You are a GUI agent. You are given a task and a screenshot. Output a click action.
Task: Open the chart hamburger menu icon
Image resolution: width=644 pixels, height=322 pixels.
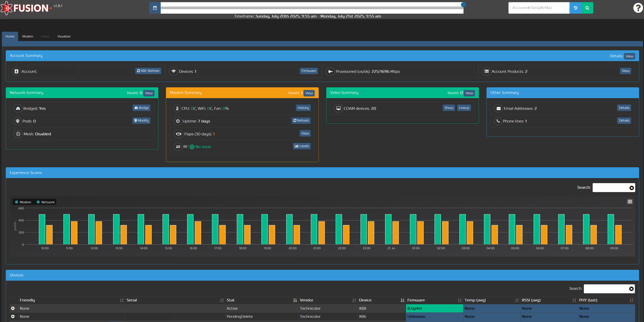click(630, 202)
